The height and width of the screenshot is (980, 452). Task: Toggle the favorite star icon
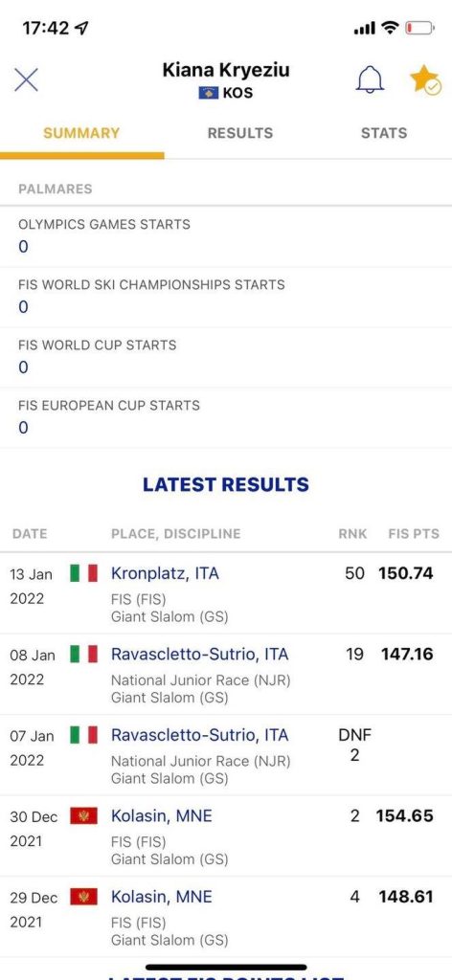pyautogui.click(x=425, y=79)
